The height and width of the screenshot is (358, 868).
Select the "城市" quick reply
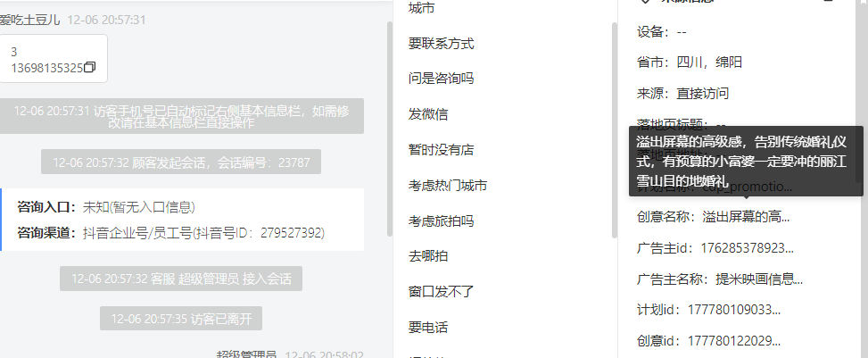coord(421,8)
